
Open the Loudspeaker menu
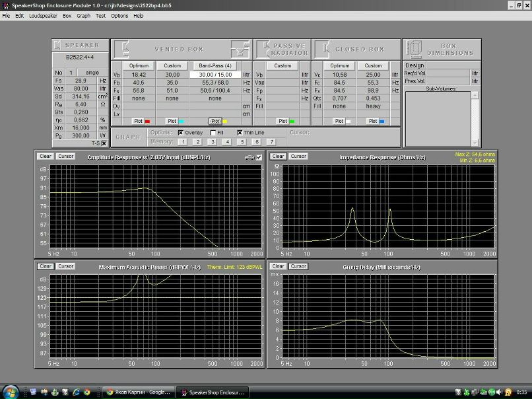pos(43,15)
